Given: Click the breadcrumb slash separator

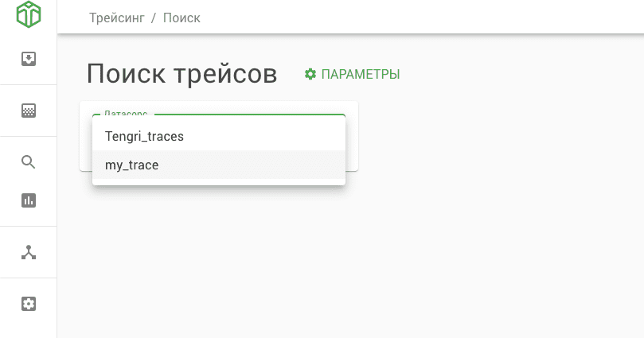Looking at the screenshot, I should [154, 17].
